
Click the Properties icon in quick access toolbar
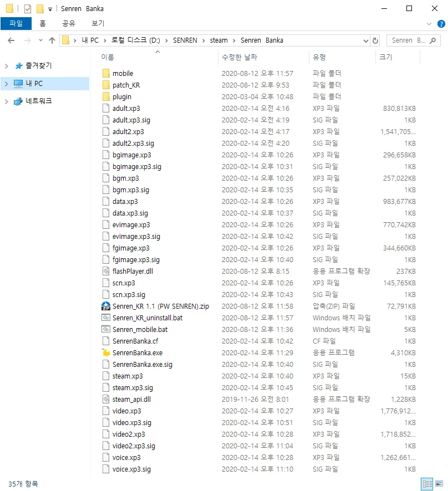coord(27,9)
